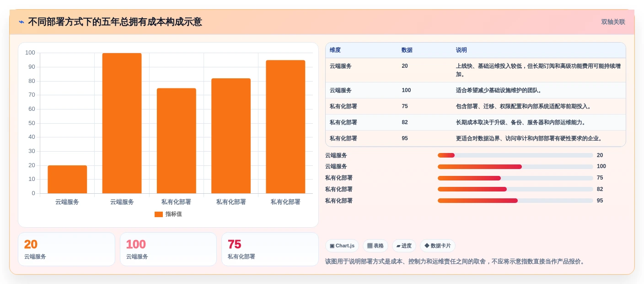Click table text starting with 更适合对数据边界

point(530,138)
